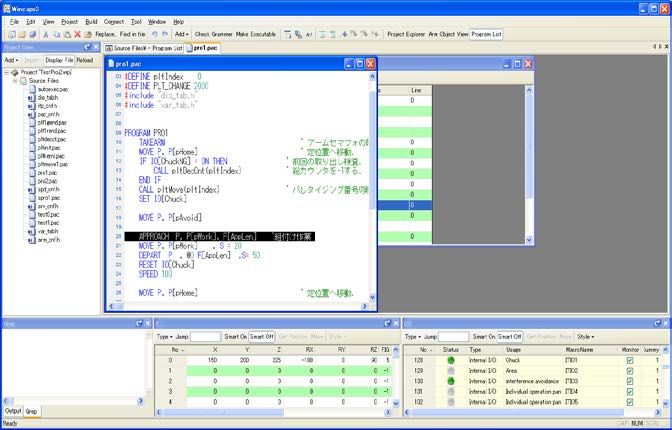Open Project Explorer view
This screenshot has width=672, height=430.
[406, 34]
